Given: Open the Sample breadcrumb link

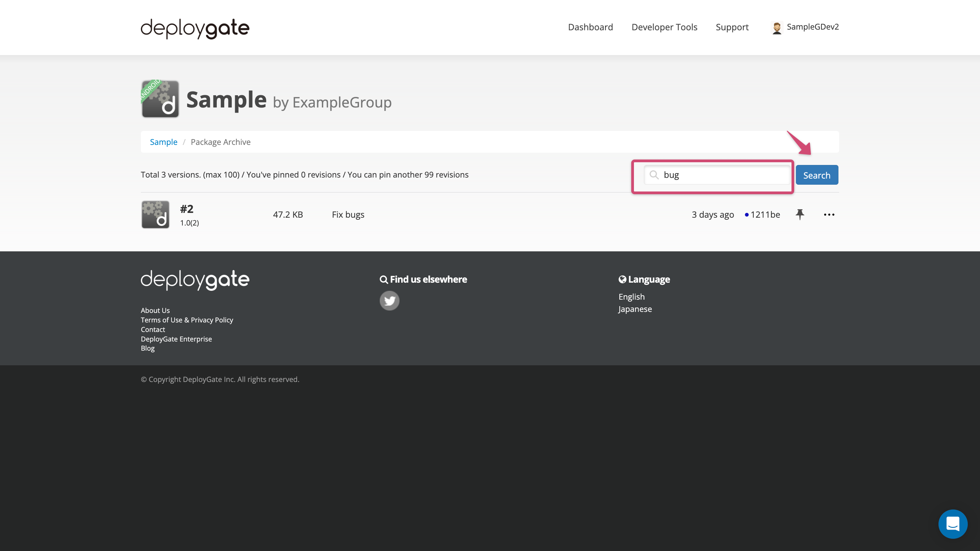Looking at the screenshot, I should click(x=164, y=142).
